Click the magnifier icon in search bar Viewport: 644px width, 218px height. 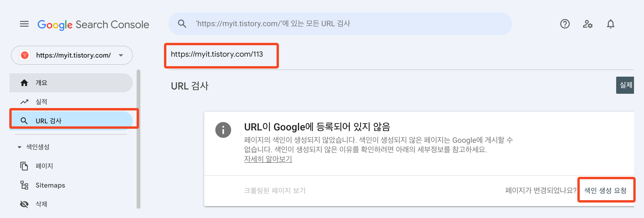pos(182,24)
